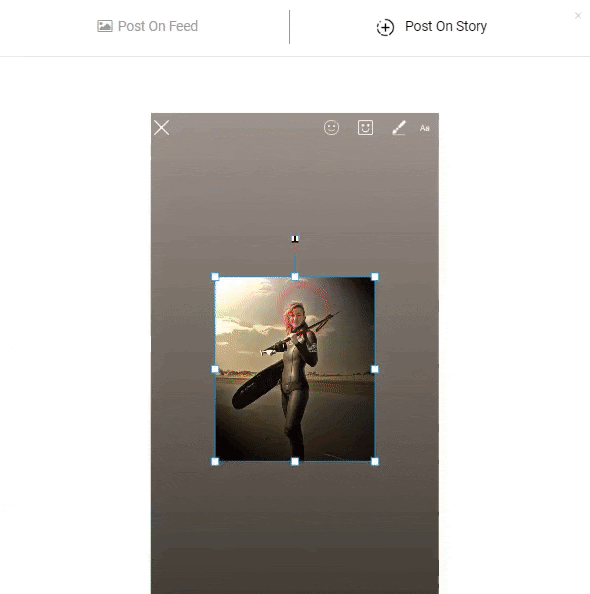Click the X to discard story

(x=161, y=128)
